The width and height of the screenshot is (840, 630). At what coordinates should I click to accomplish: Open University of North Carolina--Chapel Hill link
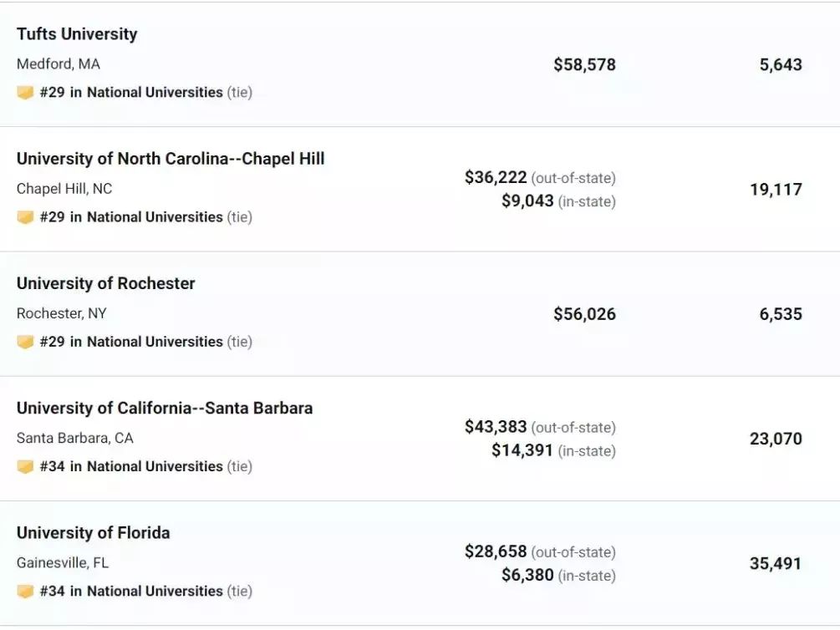click(x=171, y=159)
